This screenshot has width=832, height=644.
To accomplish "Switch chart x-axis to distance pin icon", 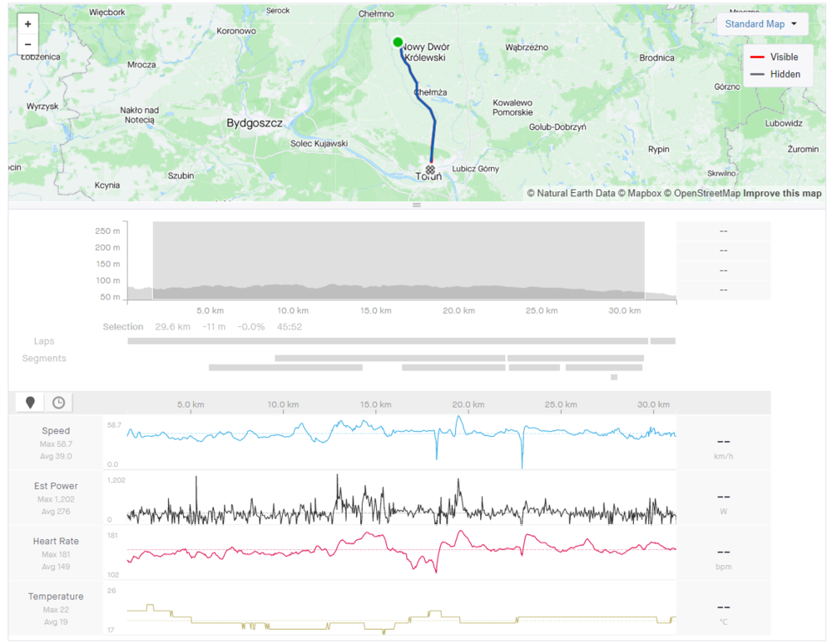I will 31,403.
